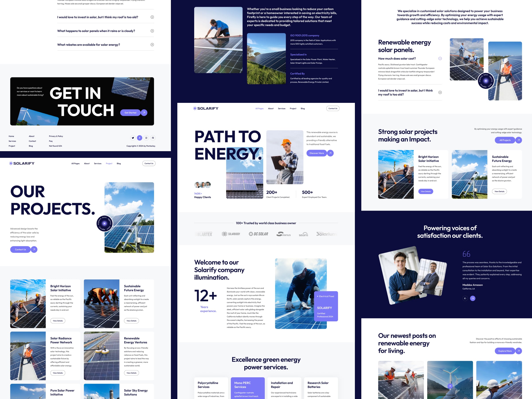Select the Mono PERC Services card
Screen dimensions: 532x399
[247, 388]
